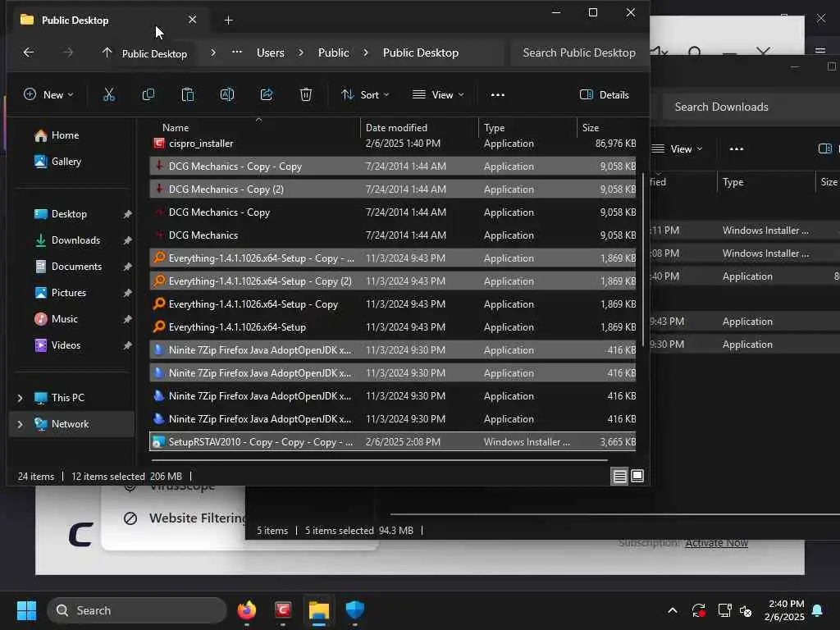Unpin Desktop from Quick access
The height and width of the screenshot is (630, 840).
tap(127, 214)
